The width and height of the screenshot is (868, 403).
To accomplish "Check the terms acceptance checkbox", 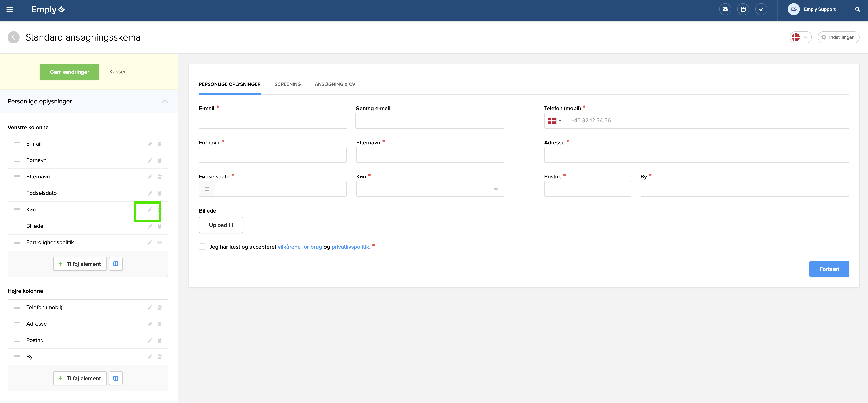I will click(x=202, y=247).
